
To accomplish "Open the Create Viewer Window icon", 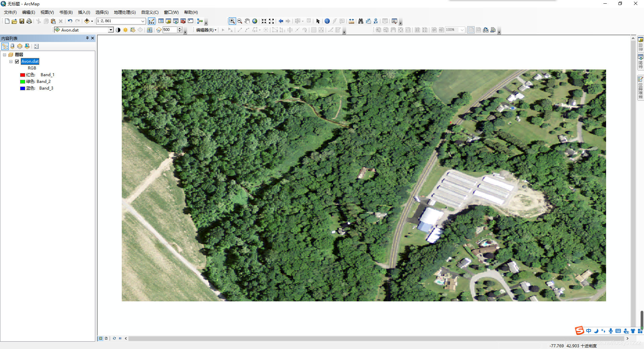I will (x=394, y=21).
